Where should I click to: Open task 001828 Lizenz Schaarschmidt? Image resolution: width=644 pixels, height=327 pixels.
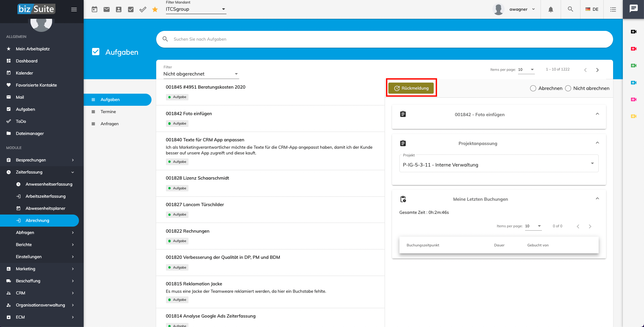198,178
